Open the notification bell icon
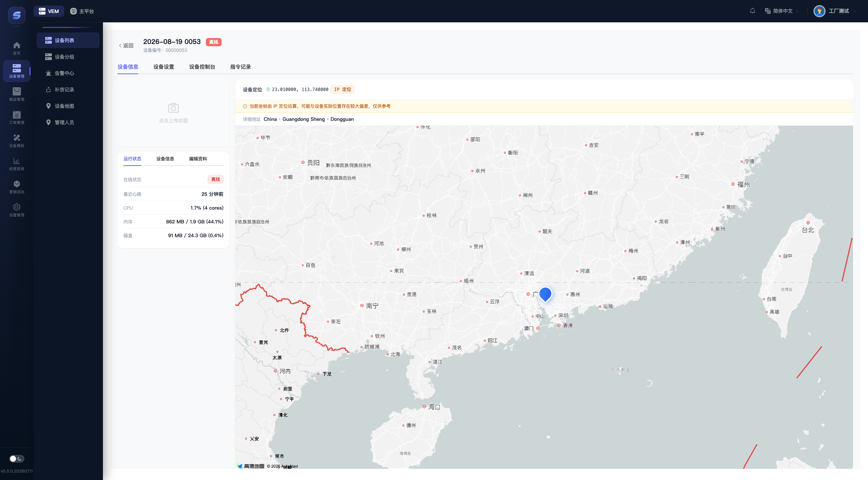The width and height of the screenshot is (868, 480). click(x=752, y=11)
